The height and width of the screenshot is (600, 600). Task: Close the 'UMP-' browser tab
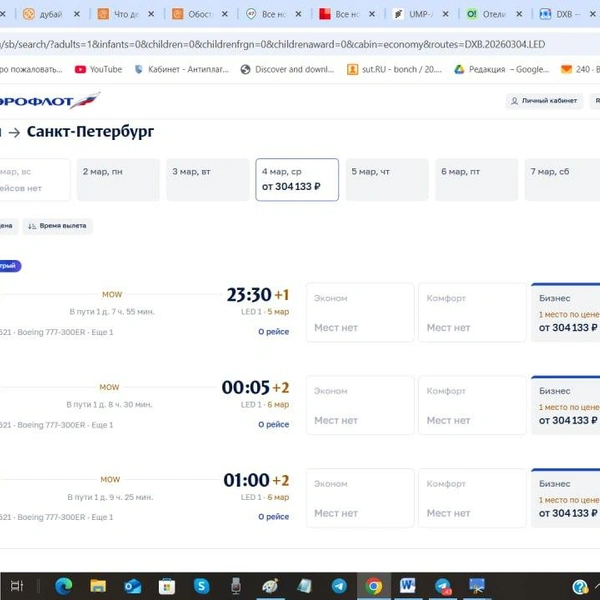(x=445, y=14)
